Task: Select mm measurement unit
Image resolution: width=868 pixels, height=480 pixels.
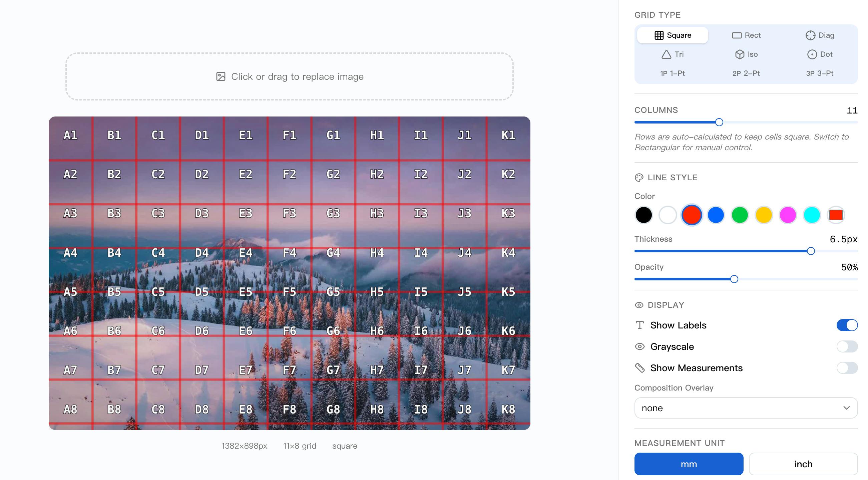Action: tap(689, 464)
